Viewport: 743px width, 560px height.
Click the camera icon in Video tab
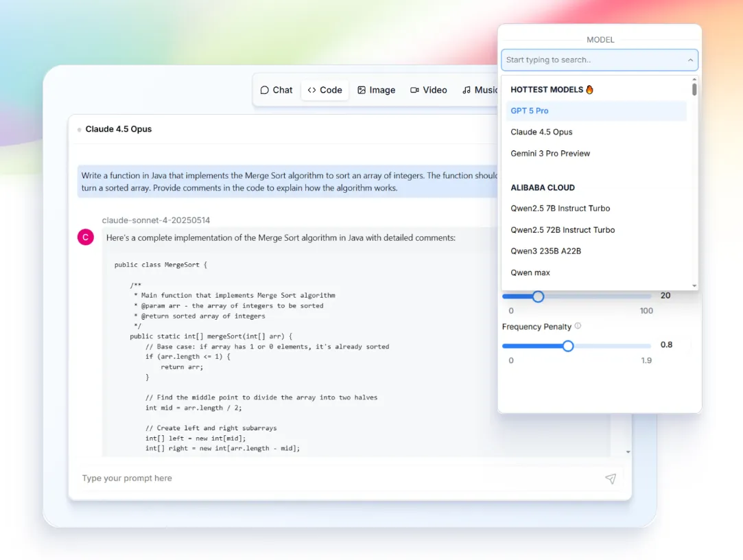414,90
